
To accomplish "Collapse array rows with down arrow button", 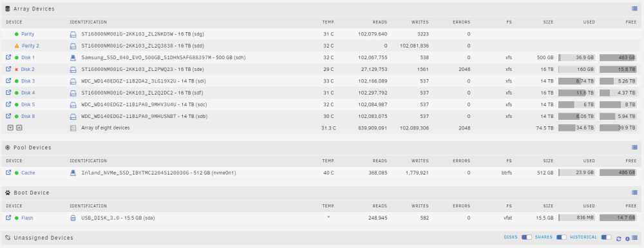I will [x=11, y=128].
